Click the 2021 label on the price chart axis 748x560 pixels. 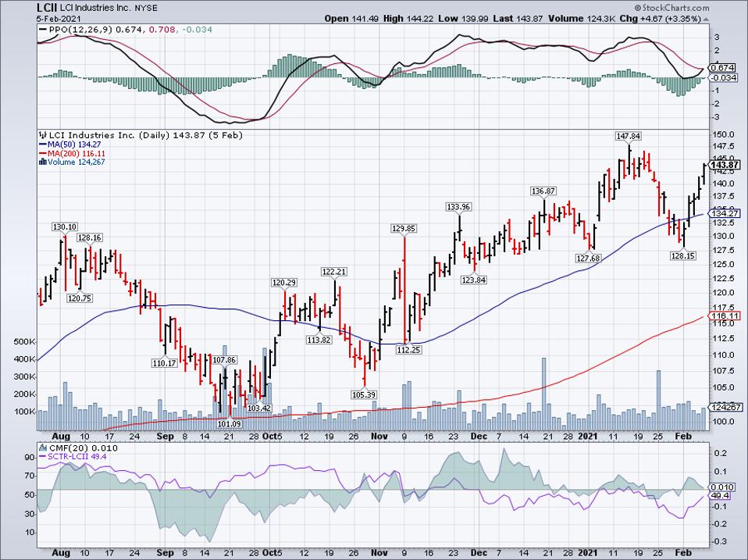point(588,436)
